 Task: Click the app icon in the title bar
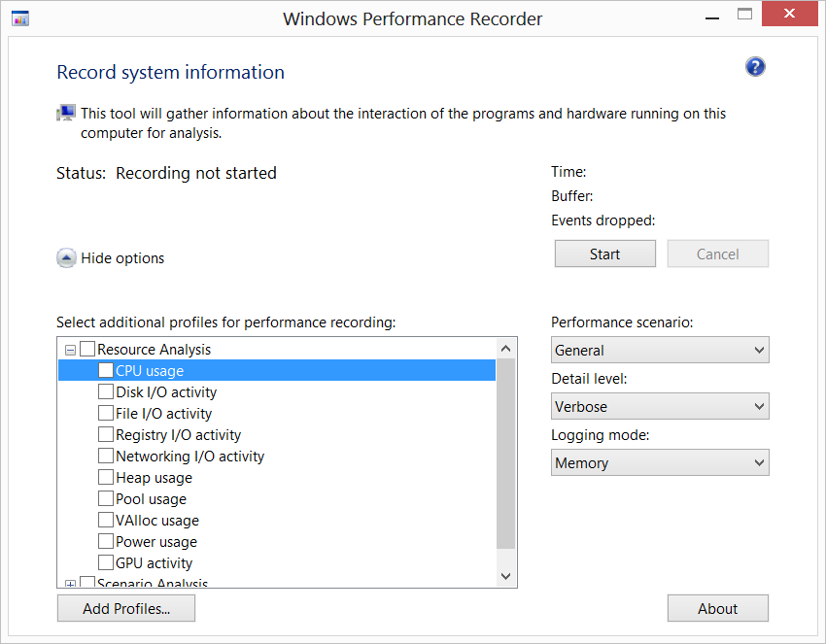[x=19, y=18]
